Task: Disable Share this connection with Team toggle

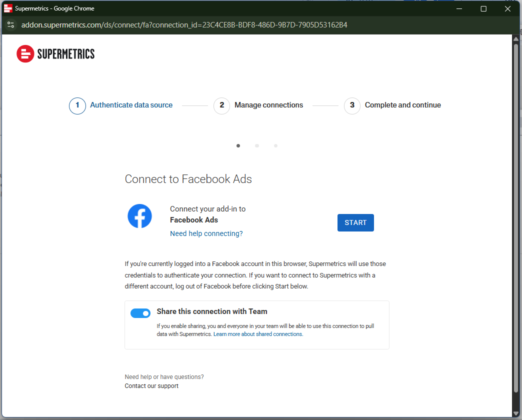Action: 140,313
